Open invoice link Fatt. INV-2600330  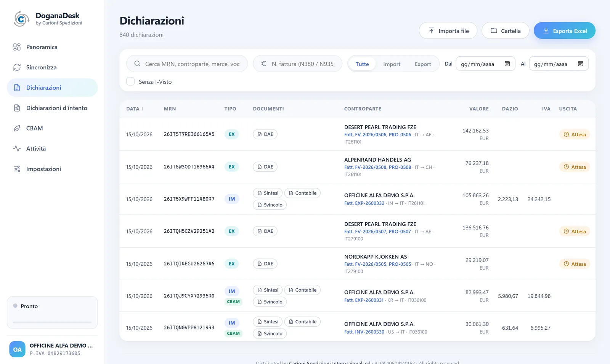pos(364,332)
